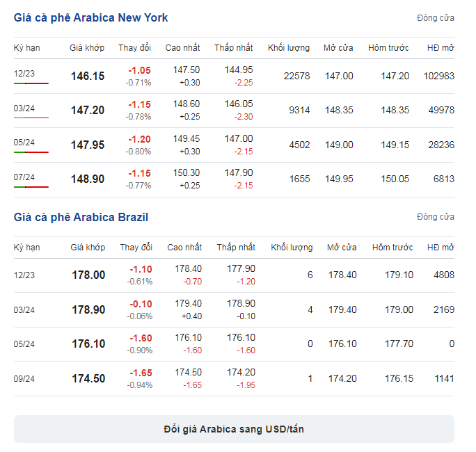Select the New York 03/24 price 147.20

(x=88, y=110)
